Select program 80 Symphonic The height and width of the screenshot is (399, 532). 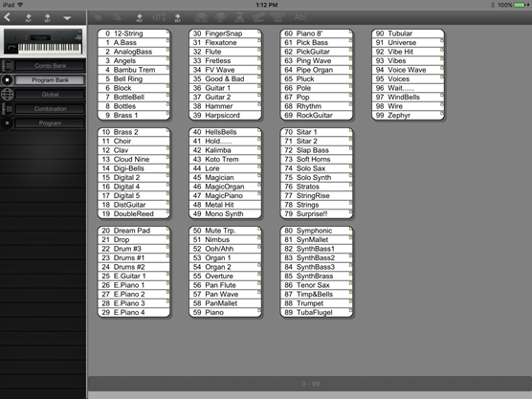click(317, 231)
